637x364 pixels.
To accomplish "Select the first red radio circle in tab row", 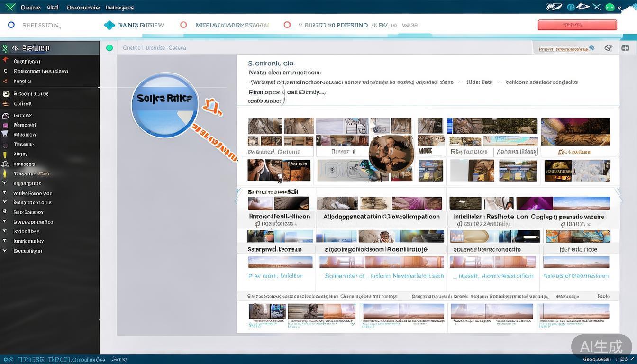I will click(x=183, y=25).
